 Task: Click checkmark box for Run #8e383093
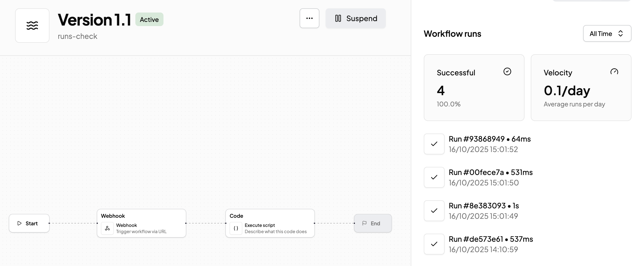tap(434, 211)
